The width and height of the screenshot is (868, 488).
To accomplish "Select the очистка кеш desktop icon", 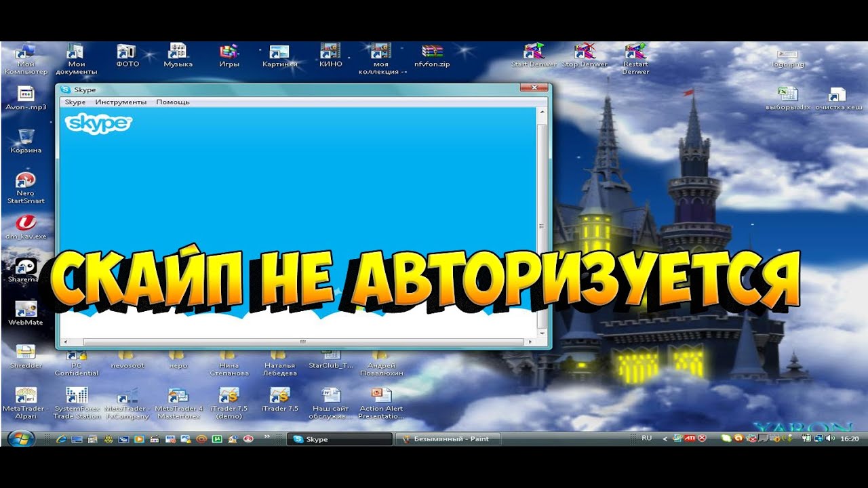I will click(x=839, y=99).
